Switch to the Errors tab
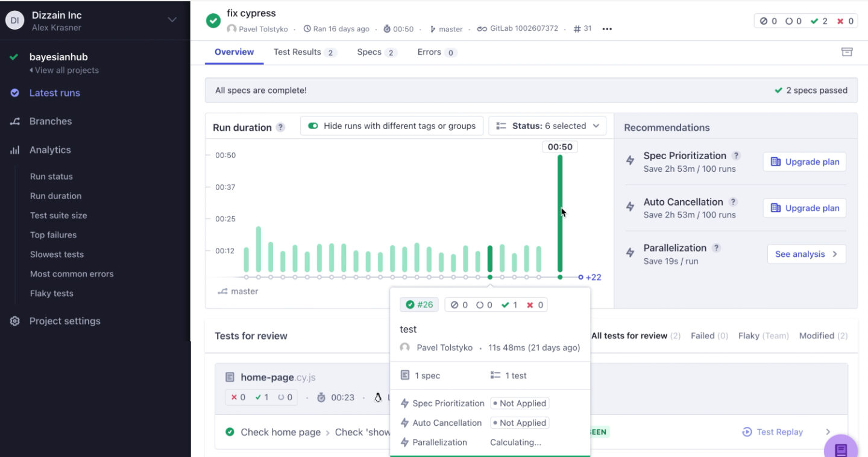Image resolution: width=868 pixels, height=457 pixels. 437,52
